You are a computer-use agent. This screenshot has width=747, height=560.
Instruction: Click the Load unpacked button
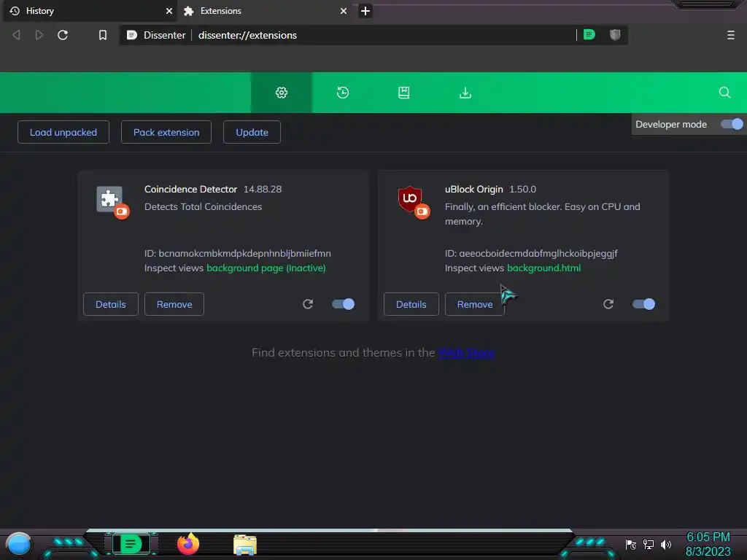pos(63,132)
